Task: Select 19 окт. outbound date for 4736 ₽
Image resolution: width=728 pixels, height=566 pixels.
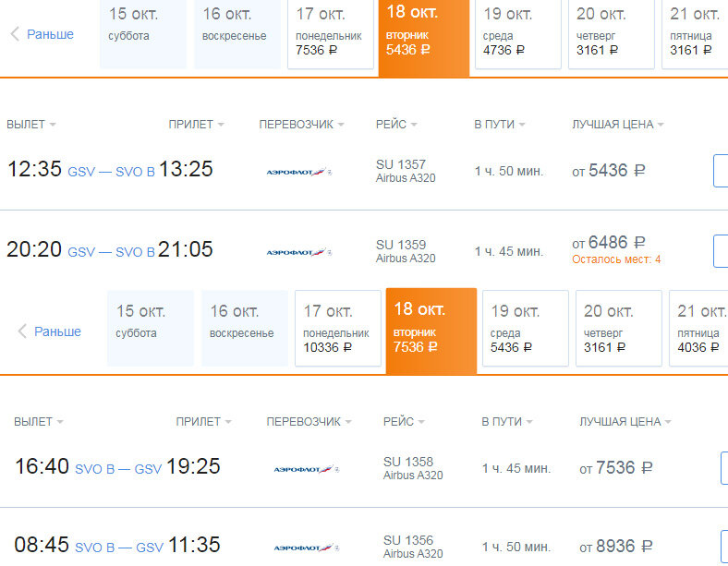Action: click(517, 33)
